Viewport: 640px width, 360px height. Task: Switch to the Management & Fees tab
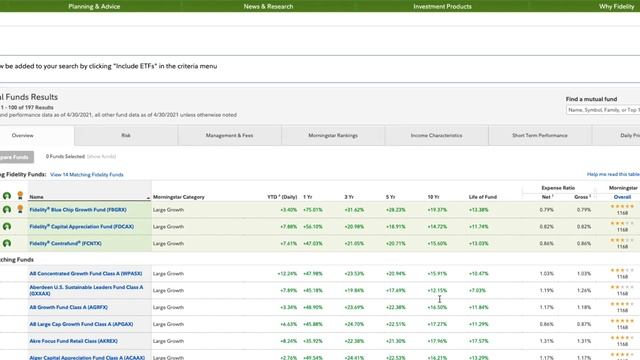229,136
